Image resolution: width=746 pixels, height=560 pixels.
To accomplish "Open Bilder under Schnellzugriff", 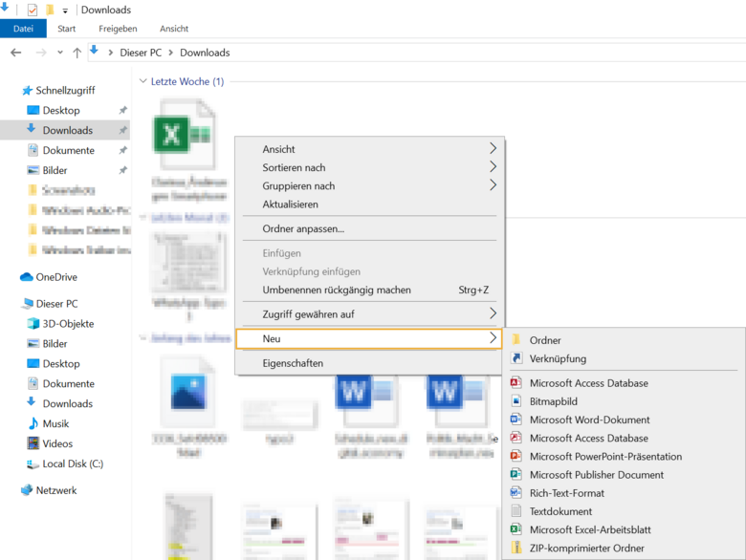I will (x=55, y=170).
